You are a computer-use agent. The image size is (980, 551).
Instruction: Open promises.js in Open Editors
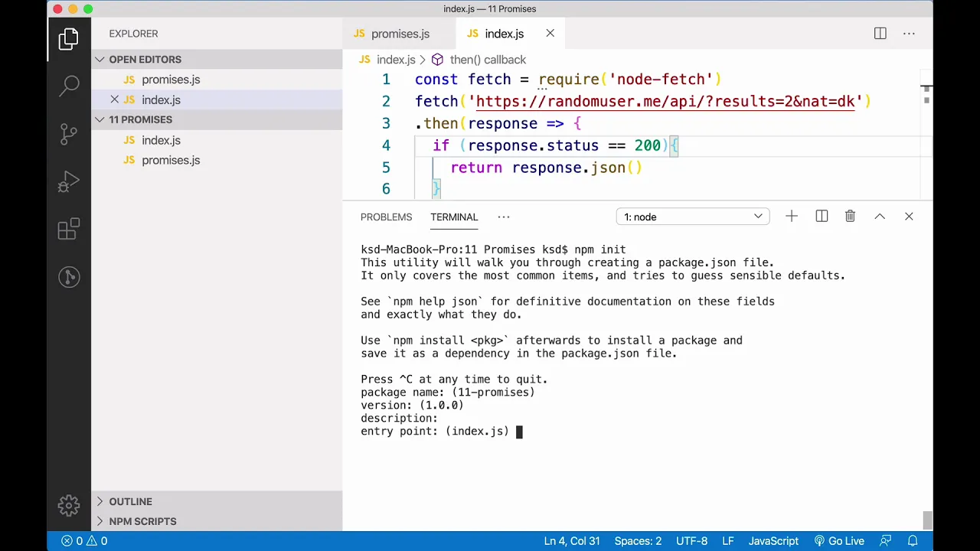(217, 80)
